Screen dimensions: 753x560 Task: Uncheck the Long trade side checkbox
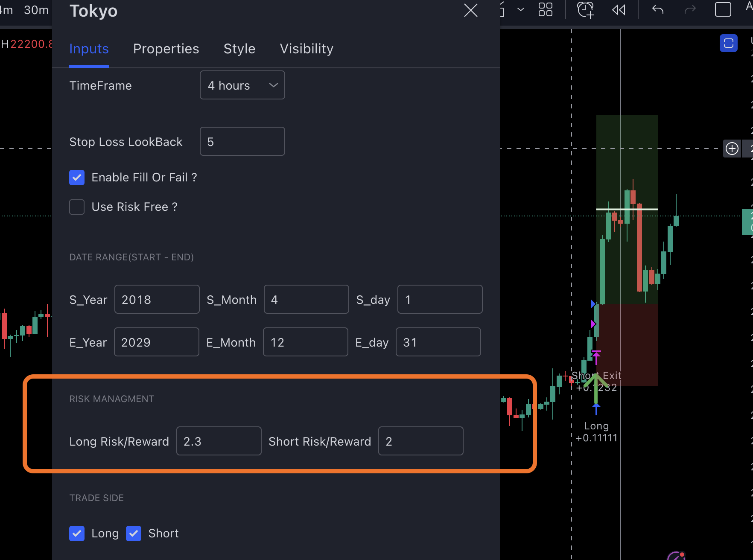(77, 533)
